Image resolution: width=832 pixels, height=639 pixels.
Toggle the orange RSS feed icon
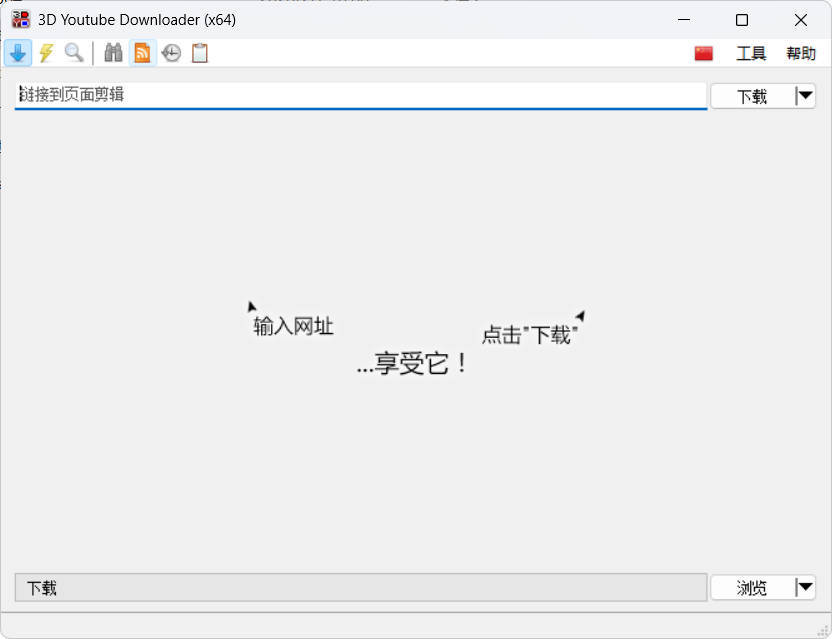pyautogui.click(x=141, y=52)
